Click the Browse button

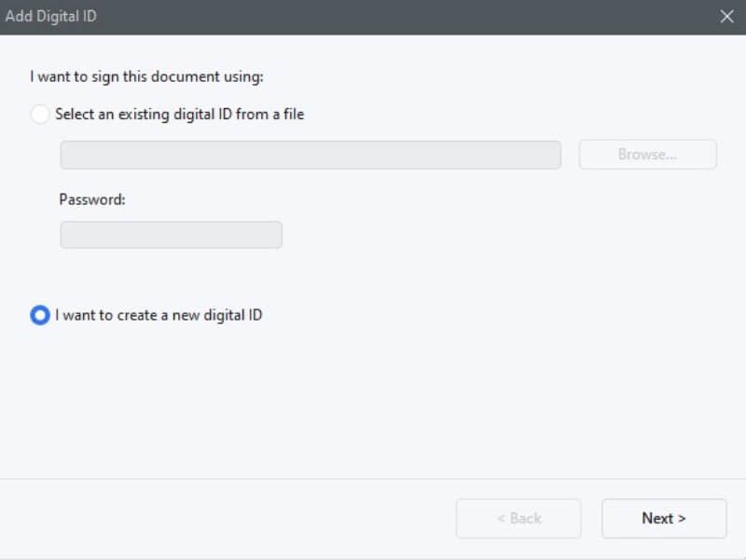click(x=647, y=155)
